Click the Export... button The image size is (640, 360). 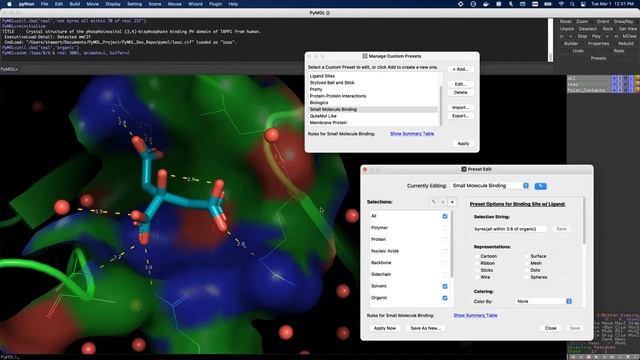460,116
